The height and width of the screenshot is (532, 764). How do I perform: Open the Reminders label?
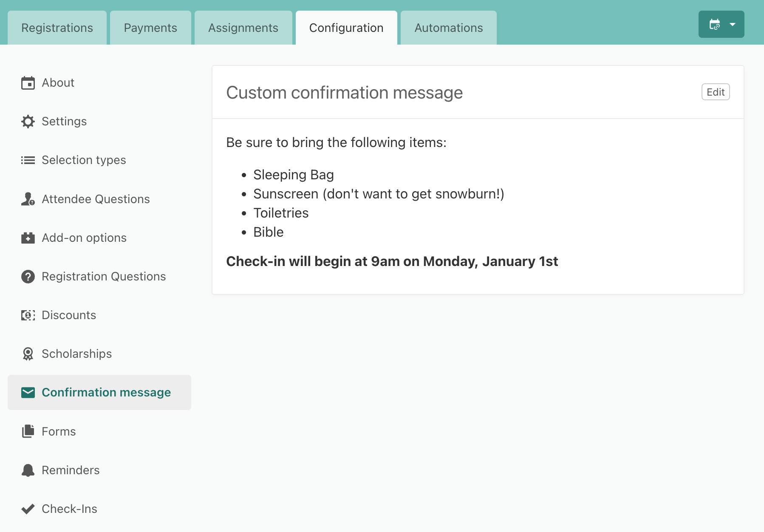71,470
